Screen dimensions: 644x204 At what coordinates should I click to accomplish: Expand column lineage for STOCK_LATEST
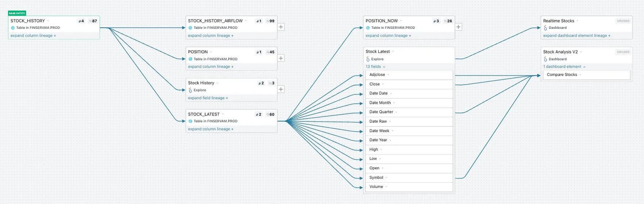[211, 129]
